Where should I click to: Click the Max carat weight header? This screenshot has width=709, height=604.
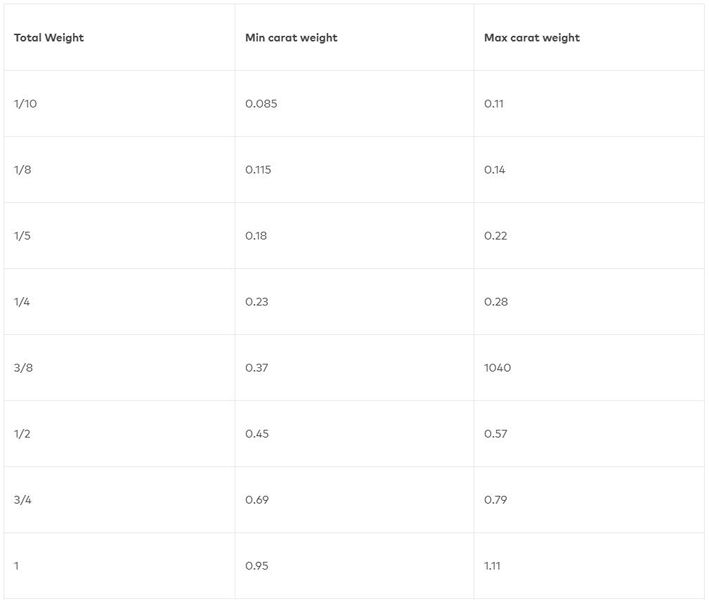click(x=532, y=38)
